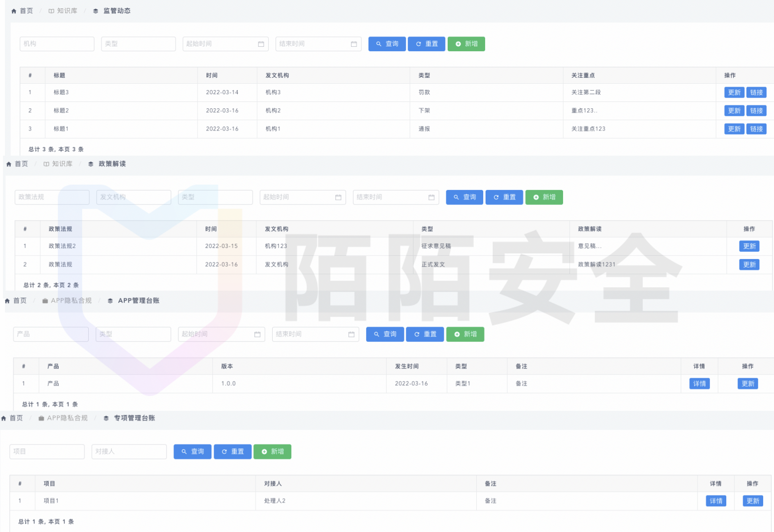Image resolution: width=774 pixels, height=532 pixels.
Task: Open calendar icon of 监管动态 结束时间 field
Action: (353, 44)
